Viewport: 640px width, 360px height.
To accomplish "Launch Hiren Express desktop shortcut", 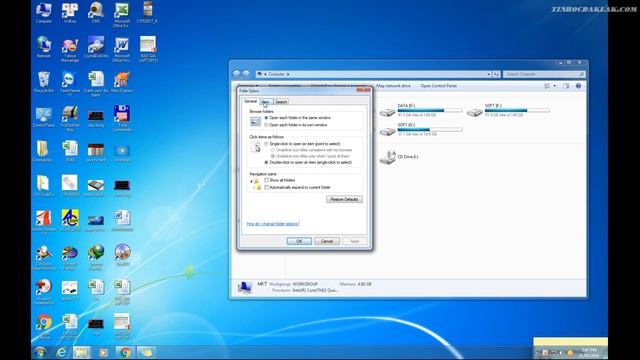I will (122, 82).
